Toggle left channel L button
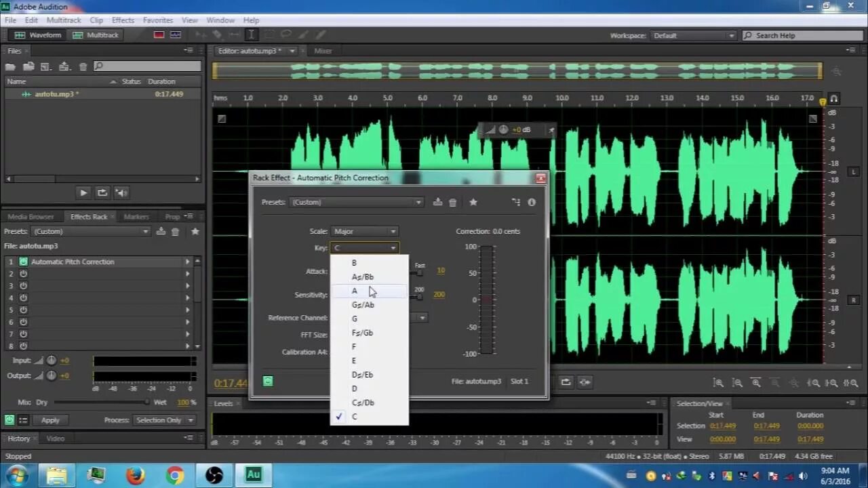 tap(854, 171)
